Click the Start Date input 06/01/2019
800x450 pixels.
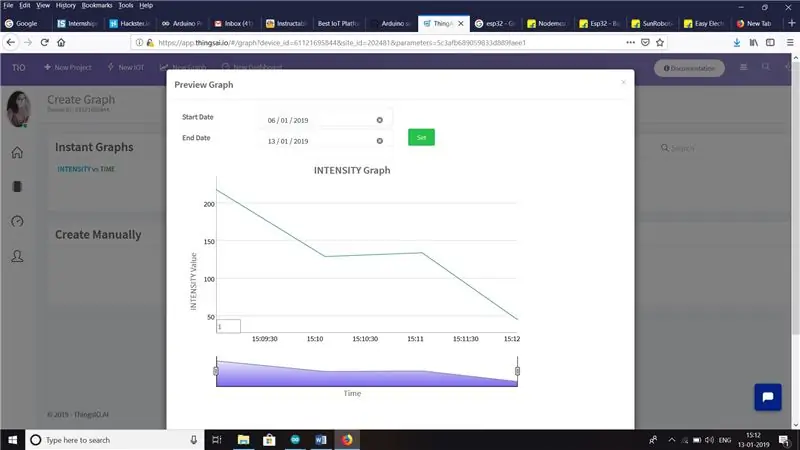[324, 120]
